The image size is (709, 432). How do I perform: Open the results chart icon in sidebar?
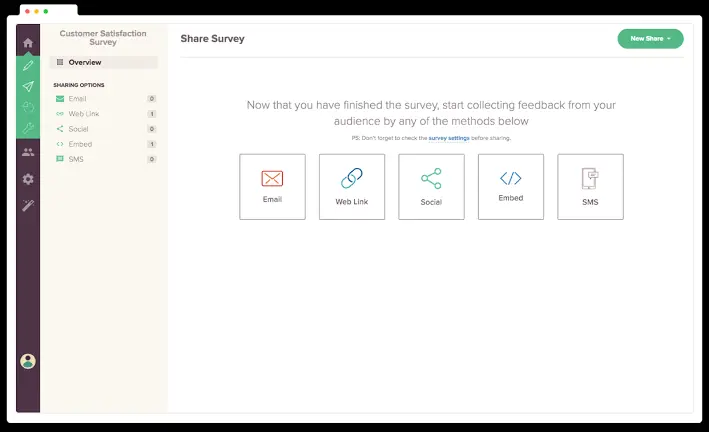(x=28, y=107)
